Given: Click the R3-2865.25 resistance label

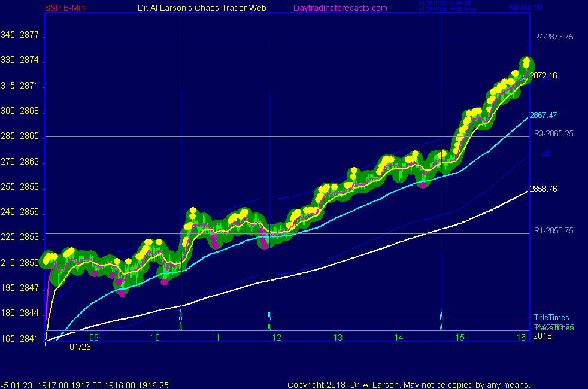Looking at the screenshot, I should (x=553, y=134).
